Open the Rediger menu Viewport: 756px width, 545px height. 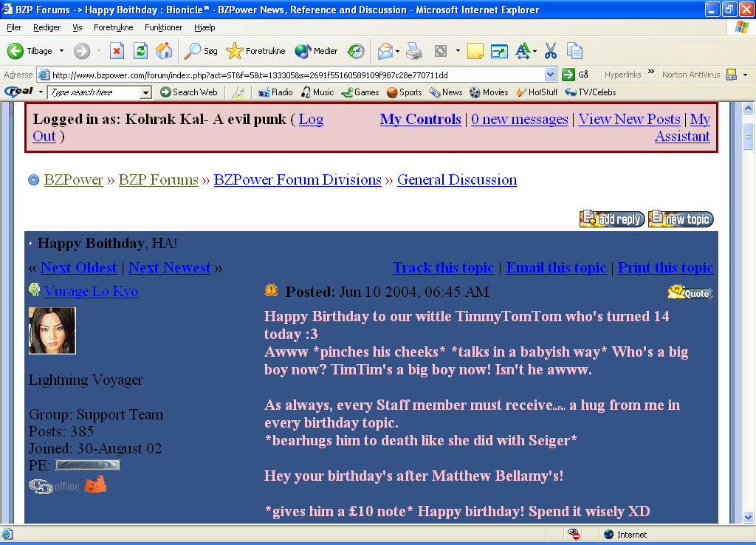[47, 27]
